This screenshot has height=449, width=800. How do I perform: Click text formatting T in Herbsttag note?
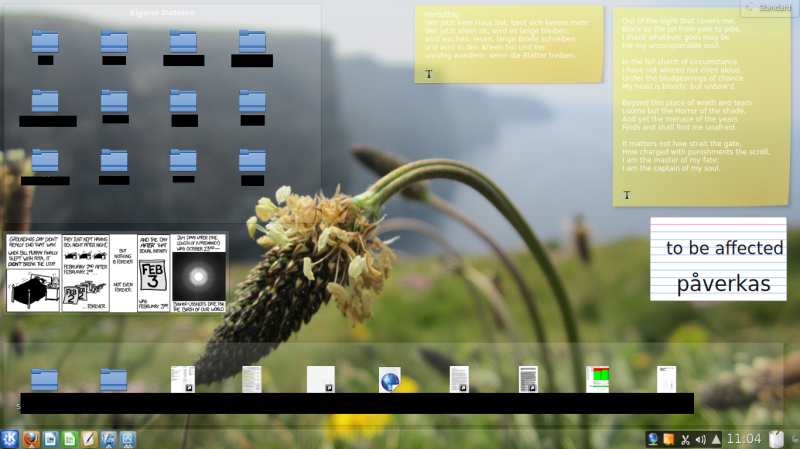pyautogui.click(x=429, y=74)
